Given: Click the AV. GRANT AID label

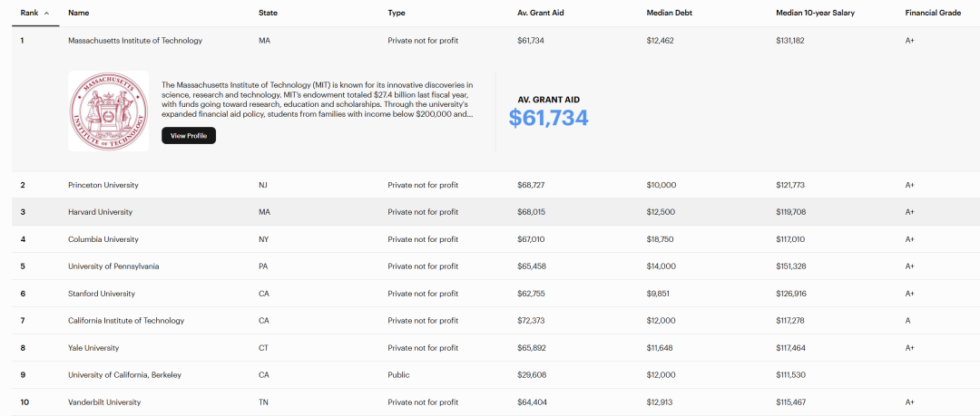Looking at the screenshot, I should 548,100.
